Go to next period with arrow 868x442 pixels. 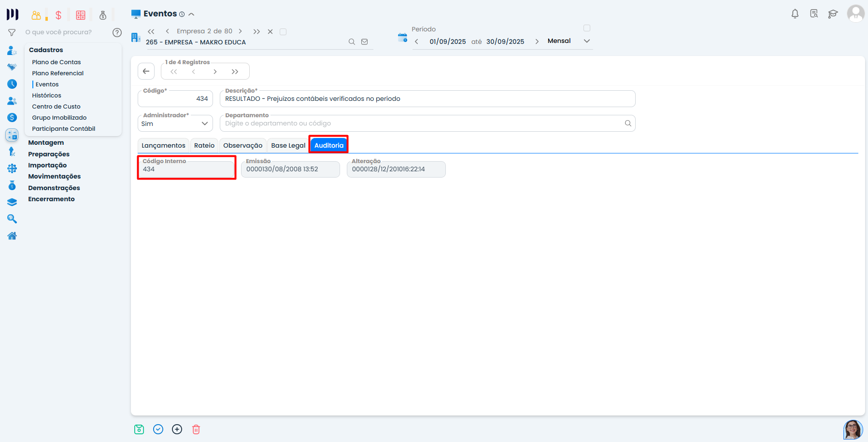(x=537, y=41)
